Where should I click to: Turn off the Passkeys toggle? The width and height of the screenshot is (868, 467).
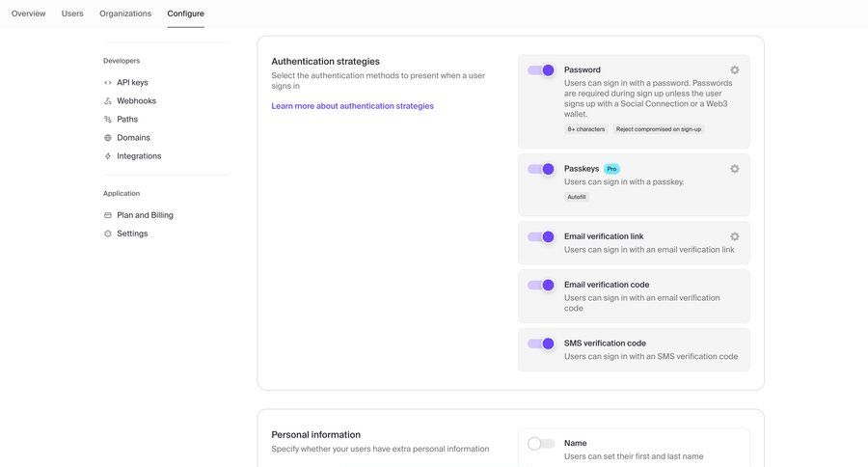541,169
